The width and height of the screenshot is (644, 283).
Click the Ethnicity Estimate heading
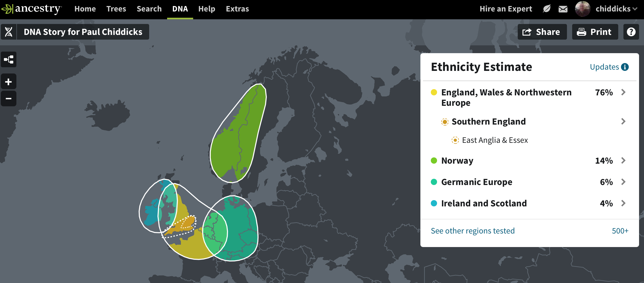[x=482, y=67]
